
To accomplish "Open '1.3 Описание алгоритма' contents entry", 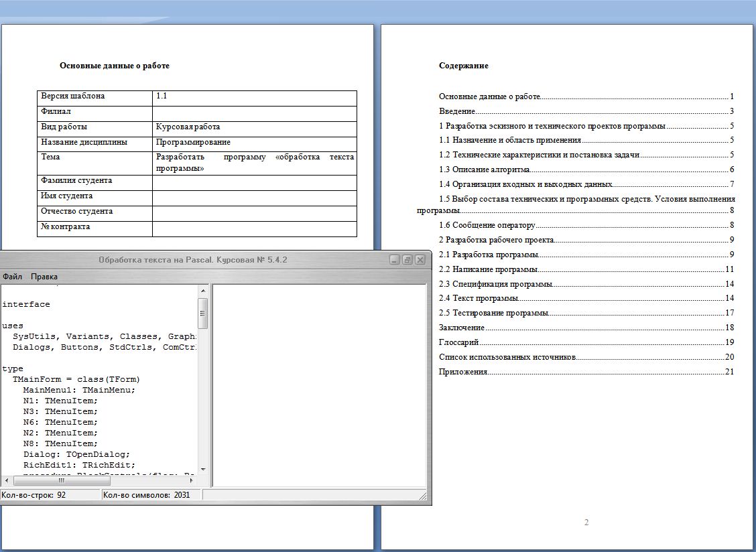I will point(586,169).
